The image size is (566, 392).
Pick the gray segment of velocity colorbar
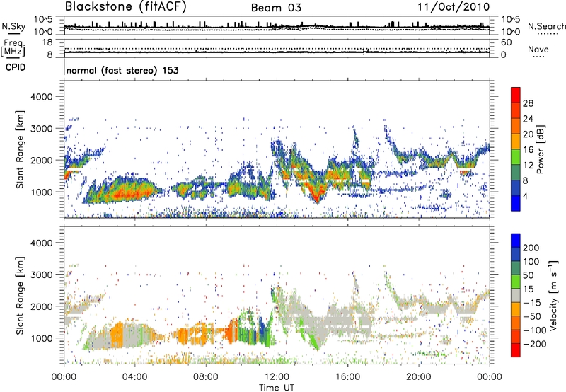[x=516, y=295]
